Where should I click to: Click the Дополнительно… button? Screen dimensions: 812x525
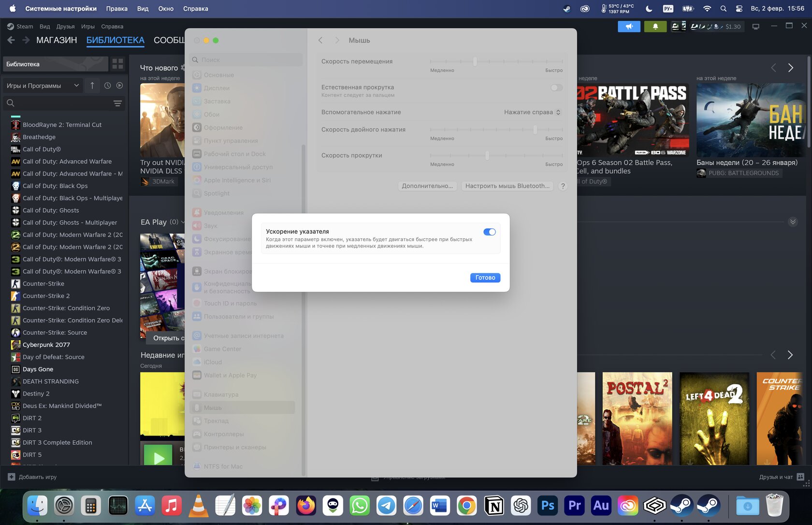click(x=427, y=186)
